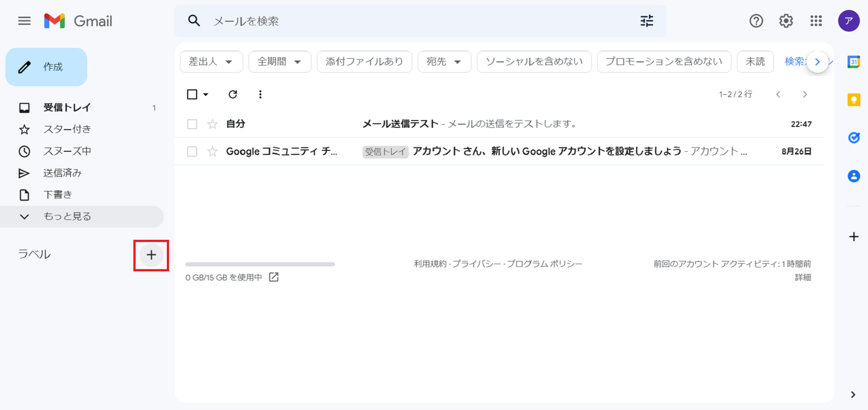The height and width of the screenshot is (410, 868).
Task: Open Google Keep side panel icon
Action: click(854, 100)
